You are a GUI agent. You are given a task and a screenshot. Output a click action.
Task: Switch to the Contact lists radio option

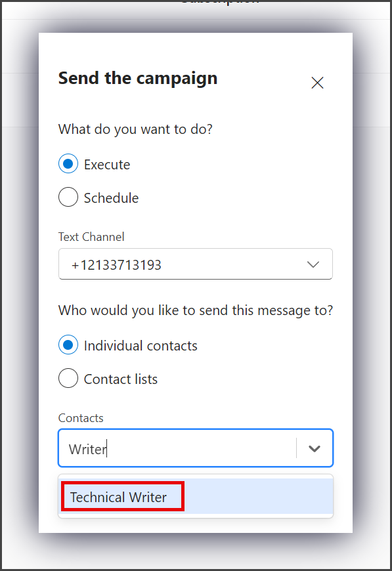coord(68,378)
